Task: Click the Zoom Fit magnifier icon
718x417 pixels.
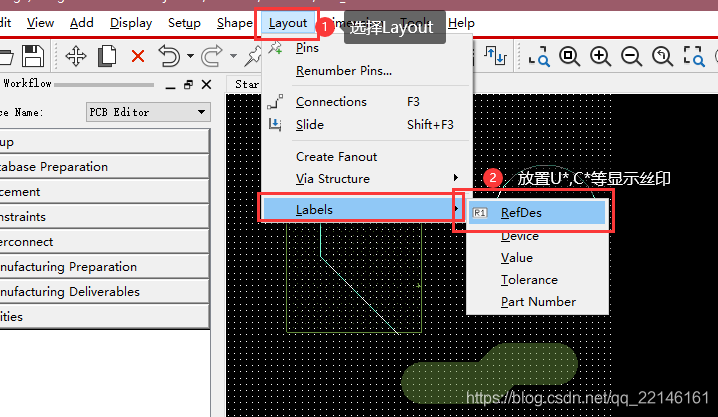Action: coord(569,57)
